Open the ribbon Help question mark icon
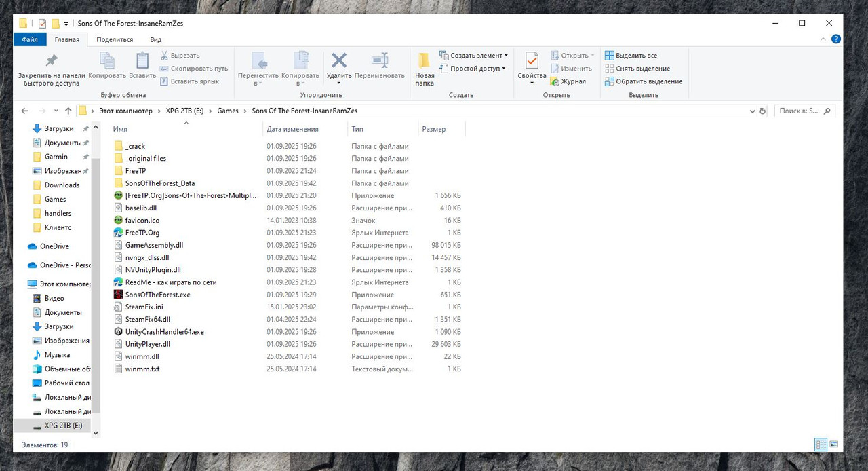The height and width of the screenshot is (471, 868). click(836, 39)
